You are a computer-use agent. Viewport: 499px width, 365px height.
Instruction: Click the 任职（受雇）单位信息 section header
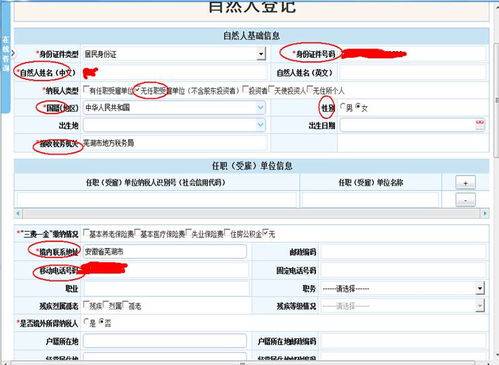click(x=251, y=166)
